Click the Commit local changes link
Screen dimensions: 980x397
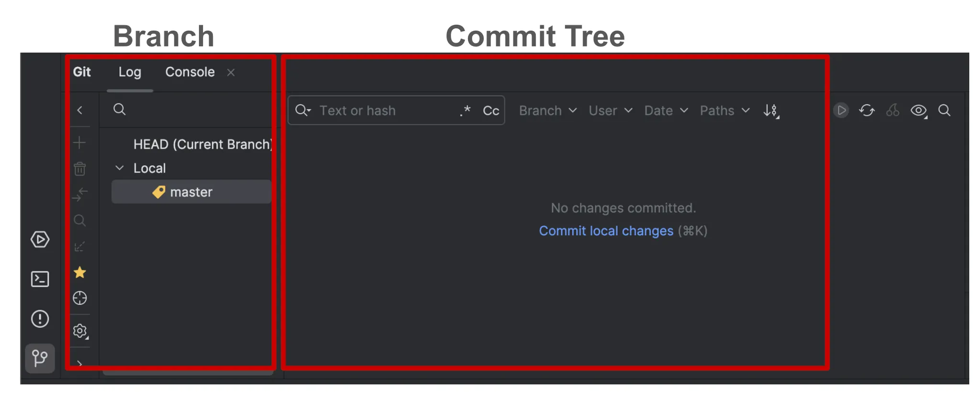[x=606, y=231]
